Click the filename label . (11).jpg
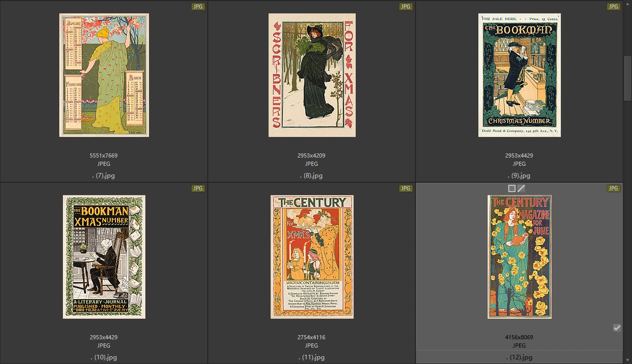Image resolution: width=632 pixels, height=364 pixels. point(311,357)
